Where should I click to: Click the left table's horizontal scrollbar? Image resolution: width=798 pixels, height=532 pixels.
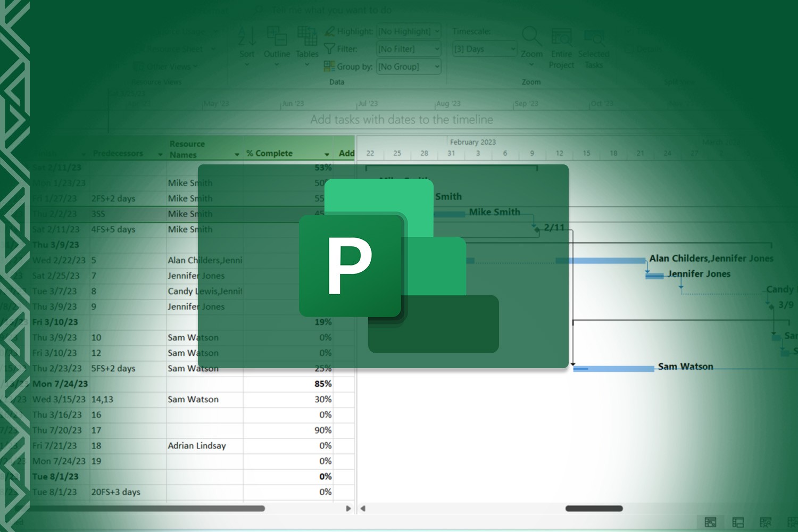point(147,509)
